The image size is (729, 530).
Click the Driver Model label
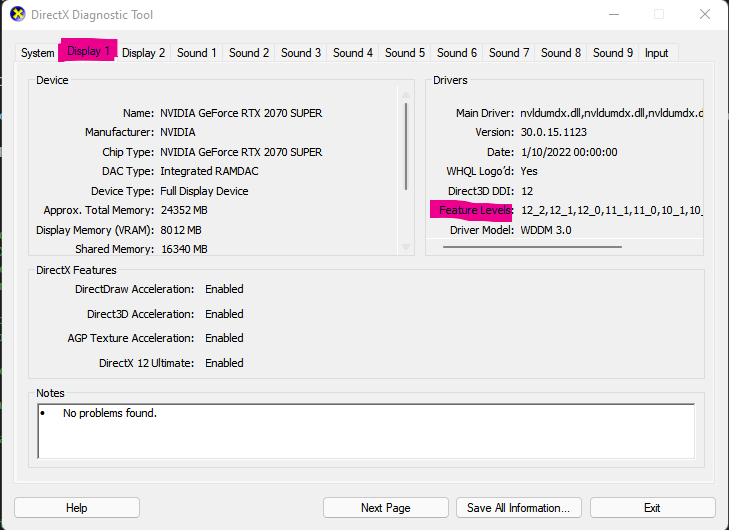coord(482,230)
